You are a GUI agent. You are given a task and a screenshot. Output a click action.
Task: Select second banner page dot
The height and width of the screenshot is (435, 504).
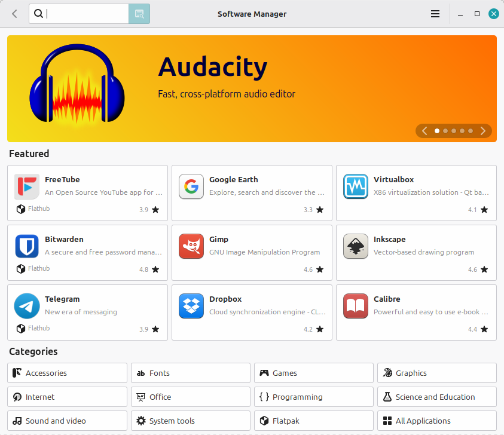(445, 131)
